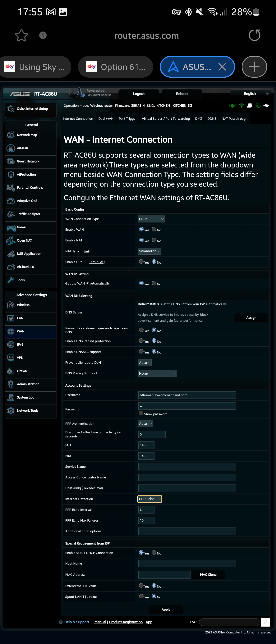Bookmark page with the star icon
The image size is (276, 644).
(21, 35)
